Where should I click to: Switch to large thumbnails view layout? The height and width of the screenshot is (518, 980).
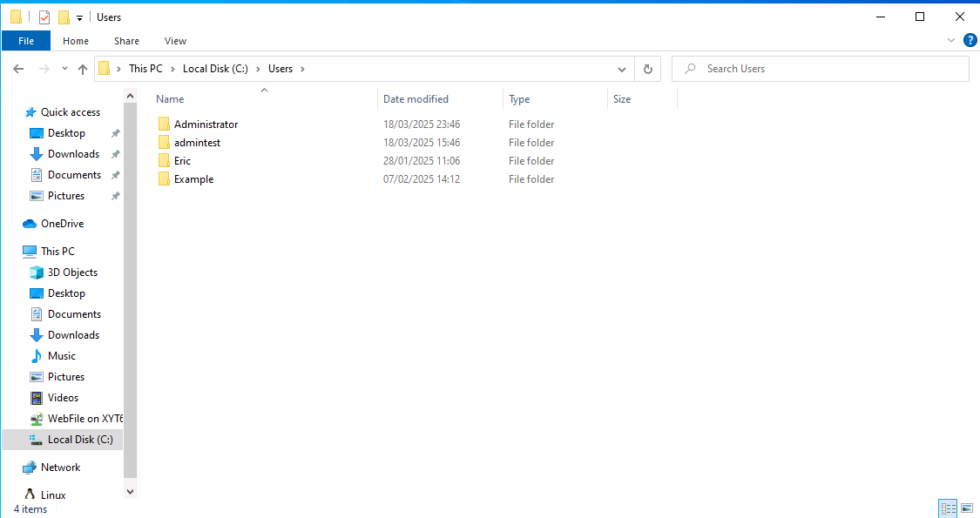tap(966, 508)
